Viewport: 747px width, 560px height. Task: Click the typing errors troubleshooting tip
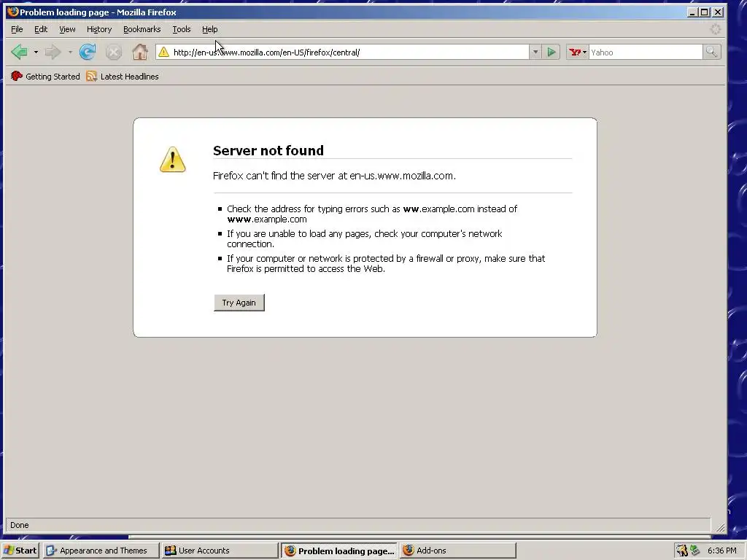click(x=372, y=214)
